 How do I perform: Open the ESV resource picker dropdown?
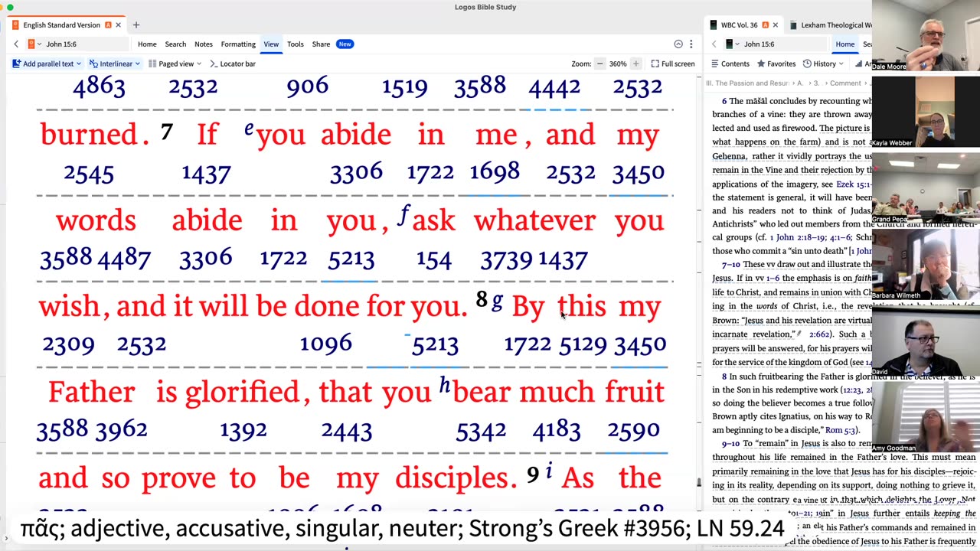click(x=34, y=44)
